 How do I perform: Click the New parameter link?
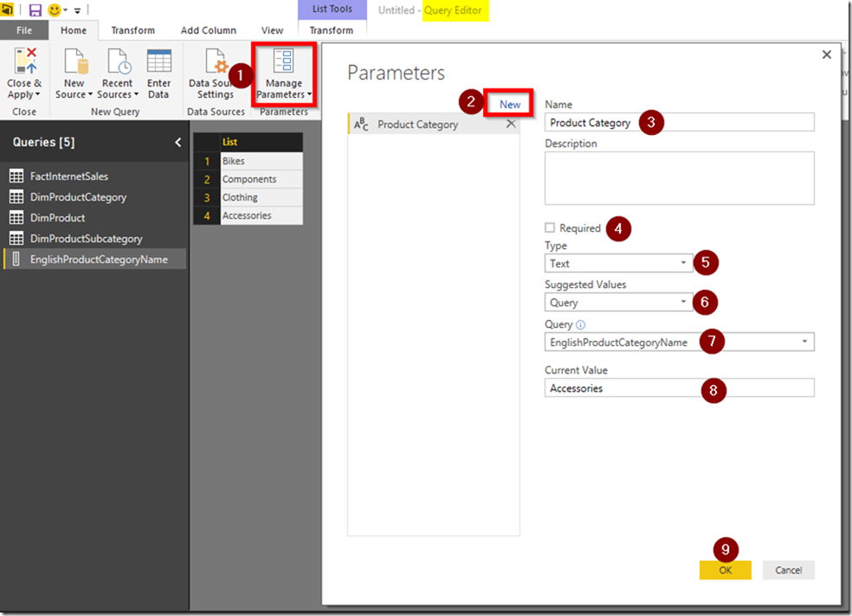coord(510,104)
